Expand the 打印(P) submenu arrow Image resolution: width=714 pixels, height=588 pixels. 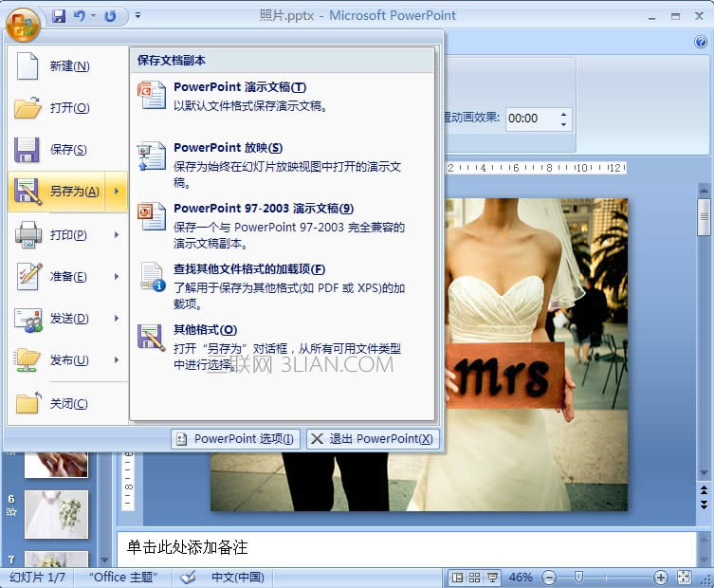[117, 234]
